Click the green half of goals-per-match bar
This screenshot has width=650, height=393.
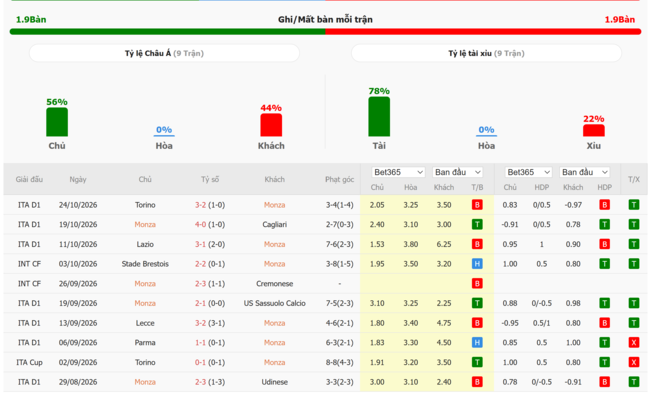point(167,32)
